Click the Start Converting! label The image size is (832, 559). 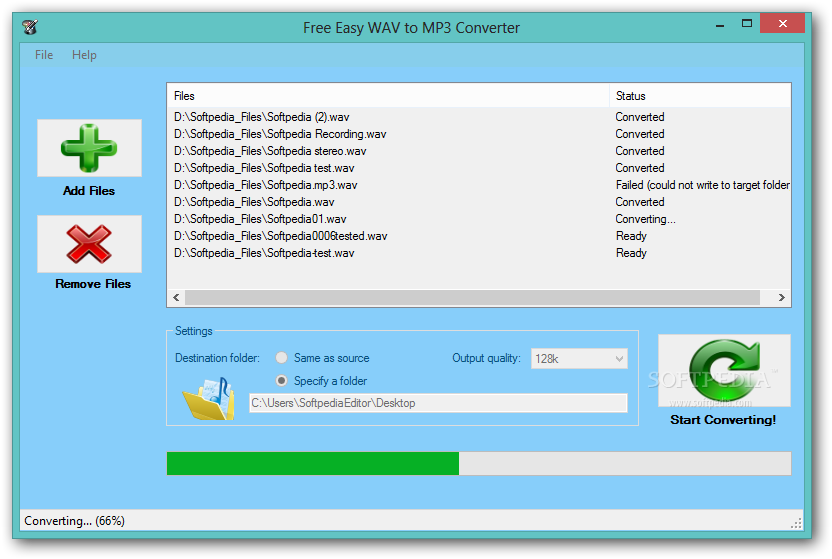[x=723, y=420]
